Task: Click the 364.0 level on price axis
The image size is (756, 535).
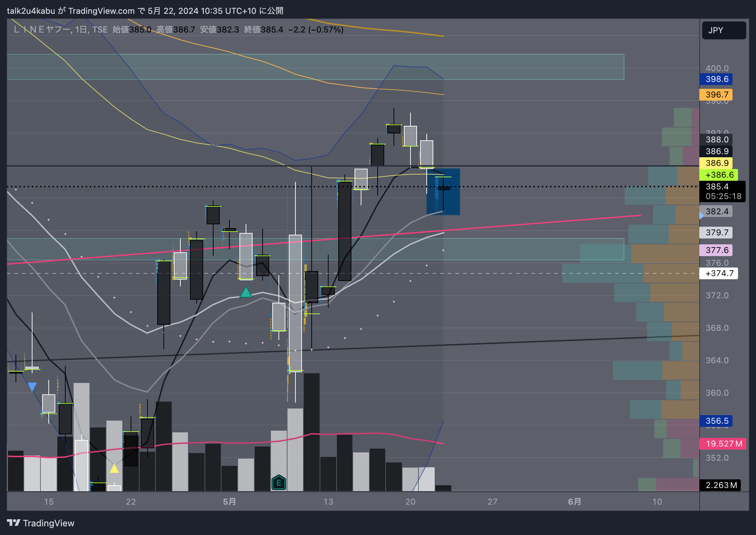Action: tap(717, 360)
